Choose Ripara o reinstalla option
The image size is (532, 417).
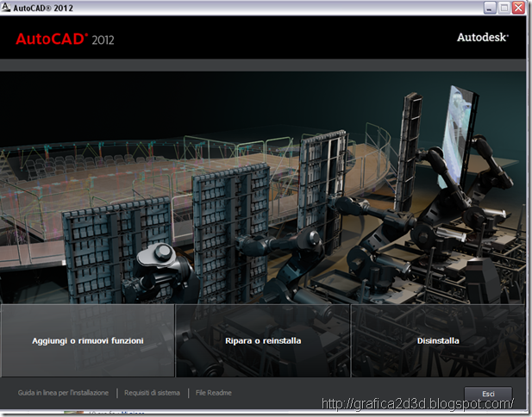(x=263, y=340)
